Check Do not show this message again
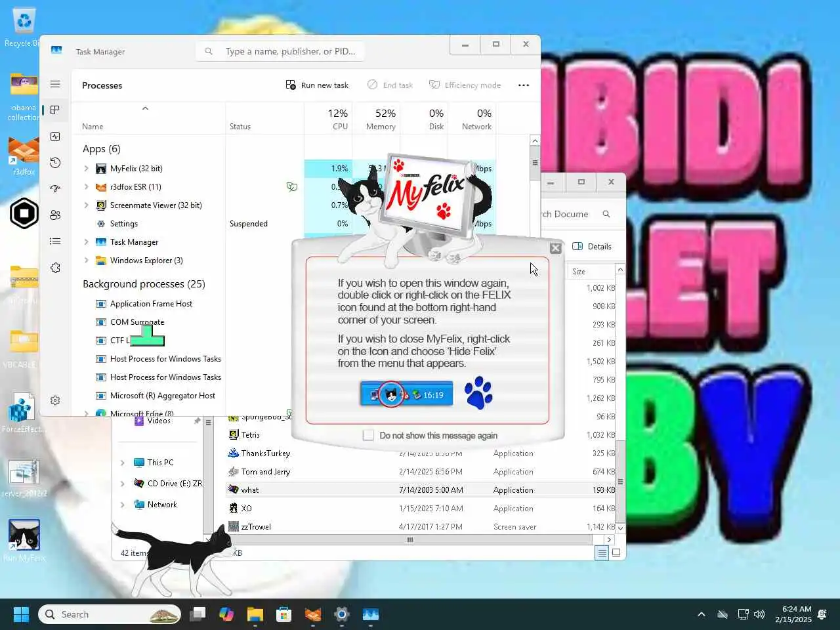Viewport: 840px width, 630px height. pyautogui.click(x=368, y=435)
